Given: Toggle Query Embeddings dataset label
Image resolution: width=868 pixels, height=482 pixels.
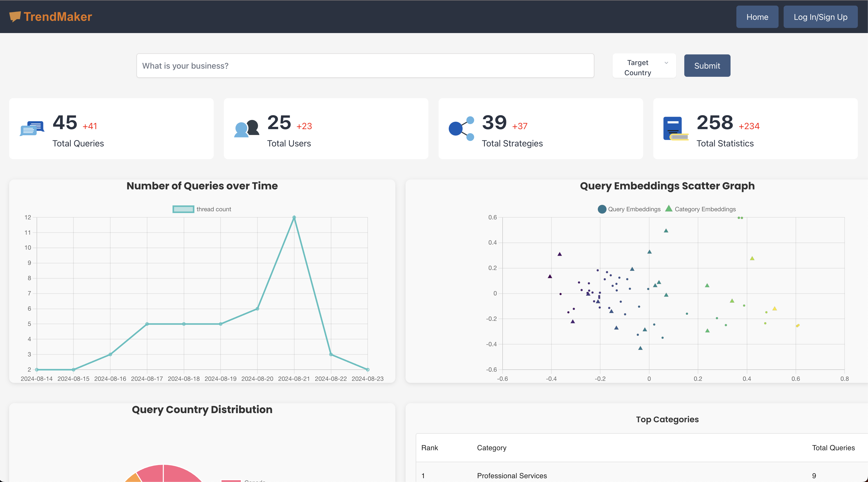Looking at the screenshot, I should click(634, 209).
